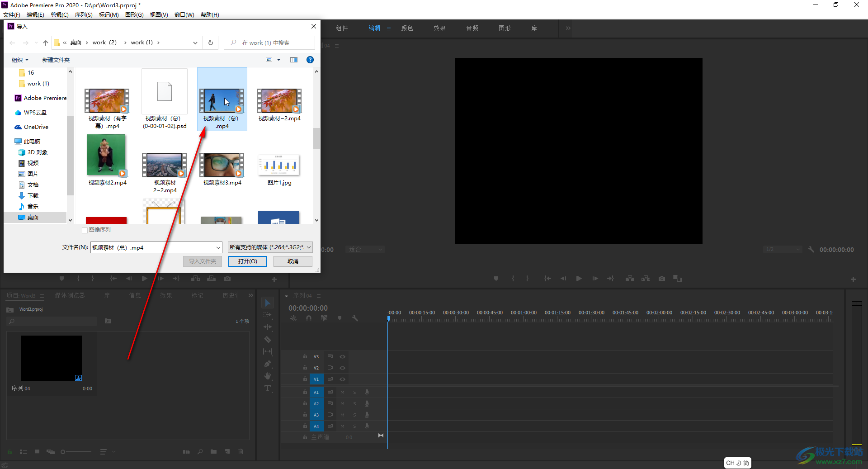Mute track A1
The height and width of the screenshot is (469, 868).
click(342, 392)
